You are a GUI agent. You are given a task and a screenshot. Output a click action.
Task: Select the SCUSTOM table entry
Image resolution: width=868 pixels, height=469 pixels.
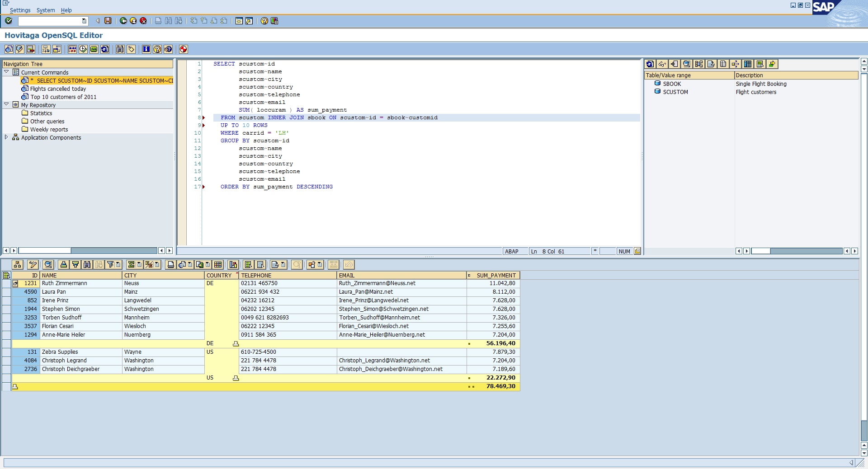tap(675, 92)
